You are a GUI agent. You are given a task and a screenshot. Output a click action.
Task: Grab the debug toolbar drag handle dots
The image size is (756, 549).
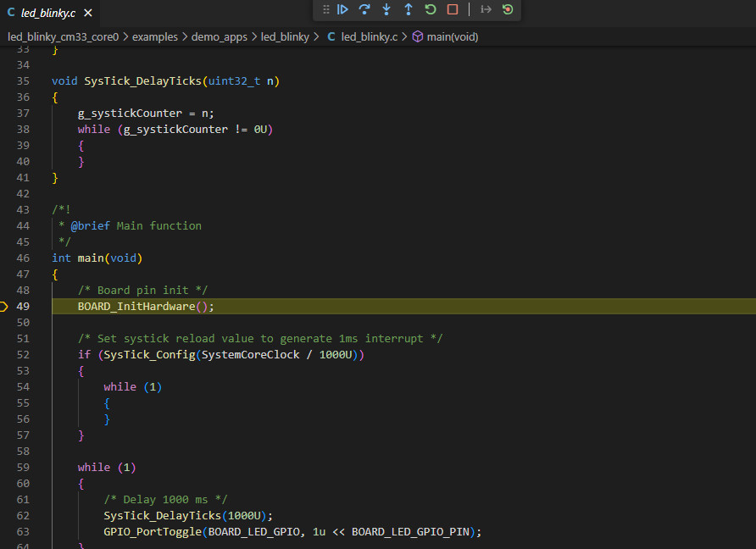tap(326, 9)
